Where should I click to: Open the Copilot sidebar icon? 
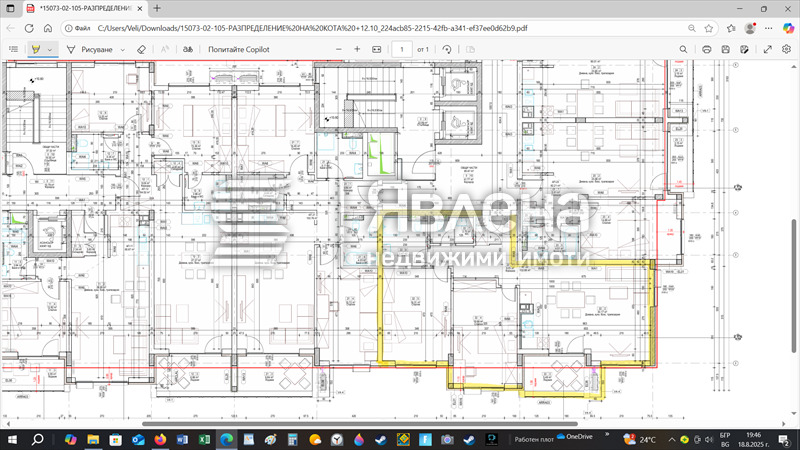point(788,29)
